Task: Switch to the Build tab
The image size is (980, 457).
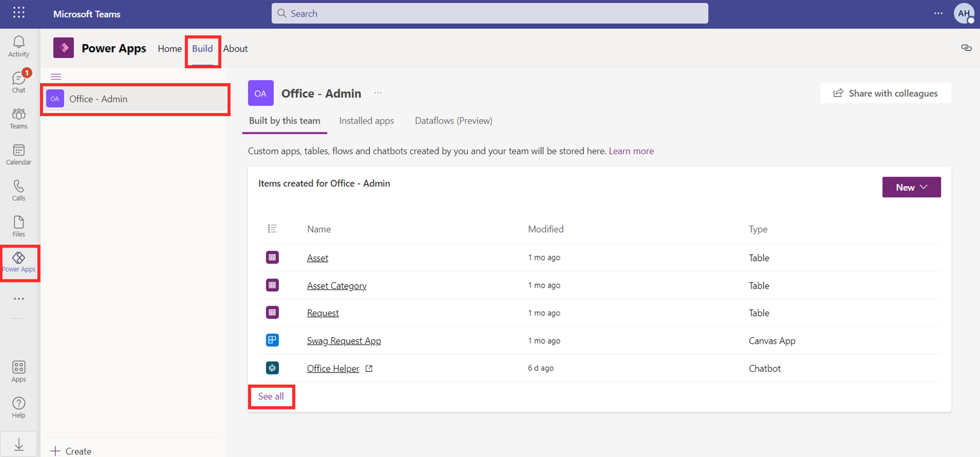Action: pyautogui.click(x=203, y=48)
